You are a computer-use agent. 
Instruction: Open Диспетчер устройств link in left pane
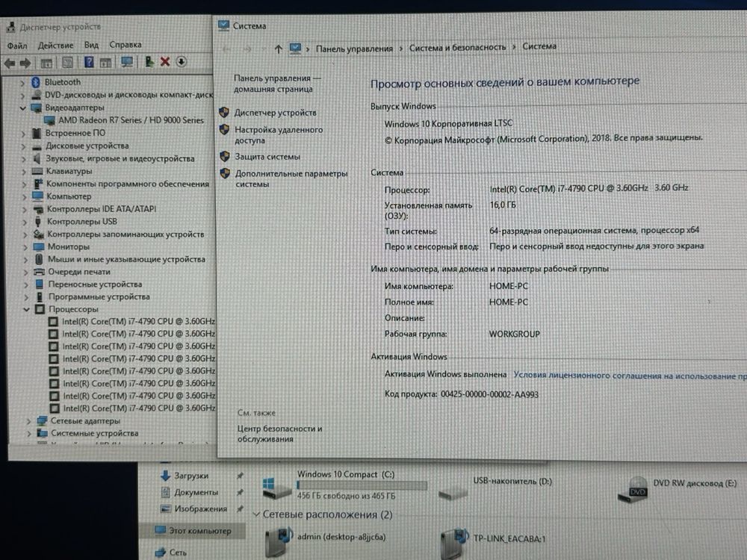coord(276,113)
